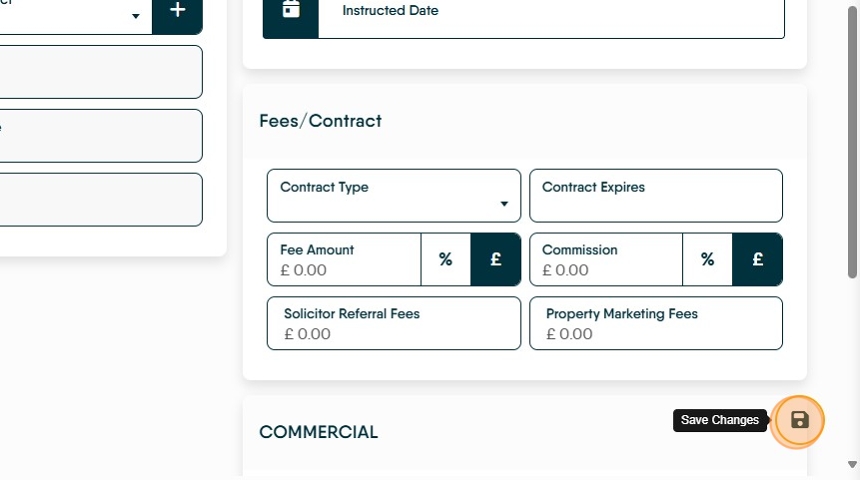Click the COMMERCIAL section heading
Image resolution: width=860 pixels, height=480 pixels.
318,432
